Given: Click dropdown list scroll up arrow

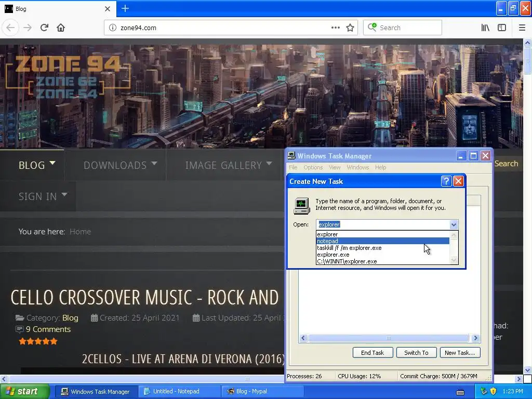Looking at the screenshot, I should (x=454, y=235).
